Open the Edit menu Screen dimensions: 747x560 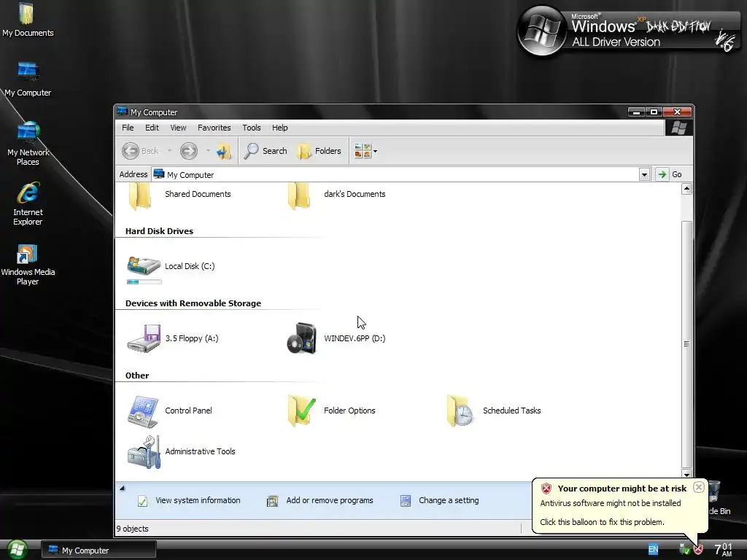click(152, 128)
